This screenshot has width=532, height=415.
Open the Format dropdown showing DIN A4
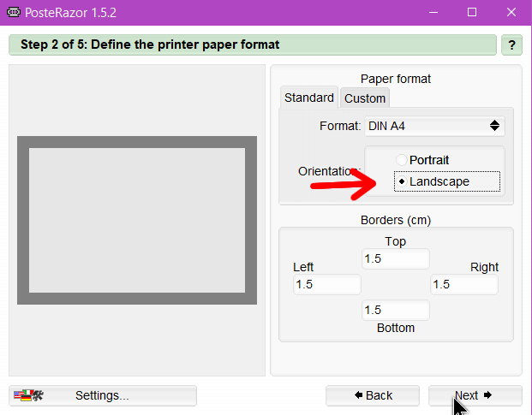[434, 126]
